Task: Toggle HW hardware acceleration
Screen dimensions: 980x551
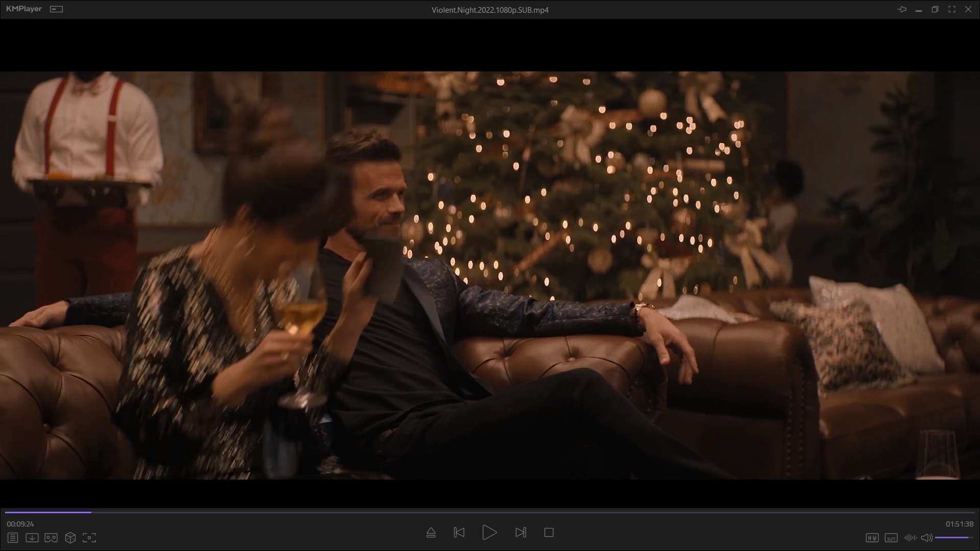Action: pyautogui.click(x=872, y=538)
